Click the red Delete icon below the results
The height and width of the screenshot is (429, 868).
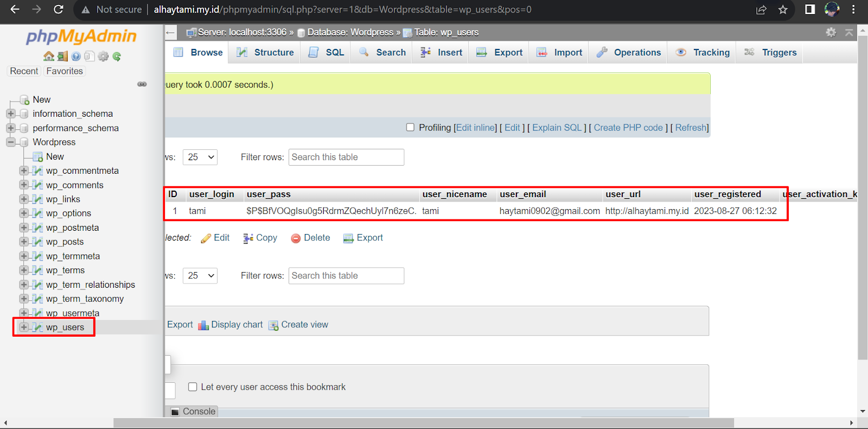(296, 238)
